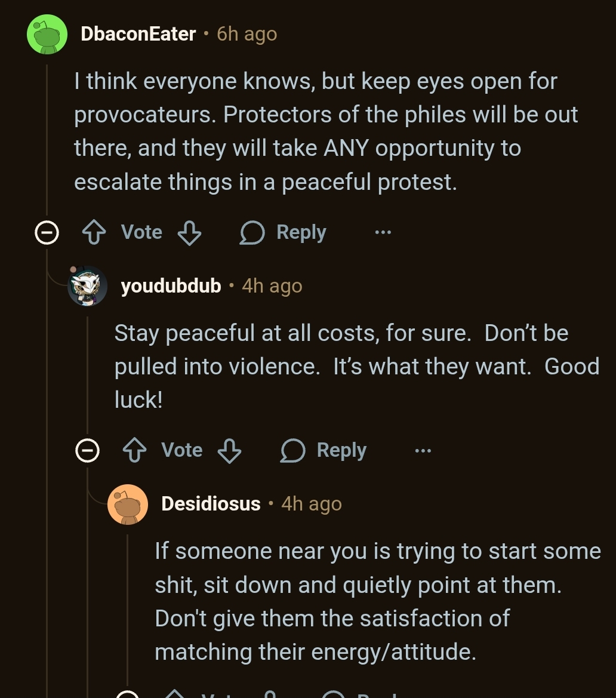Collapse DbaconEater's comment thread
The width and height of the screenshot is (616, 698).
pos(47,232)
